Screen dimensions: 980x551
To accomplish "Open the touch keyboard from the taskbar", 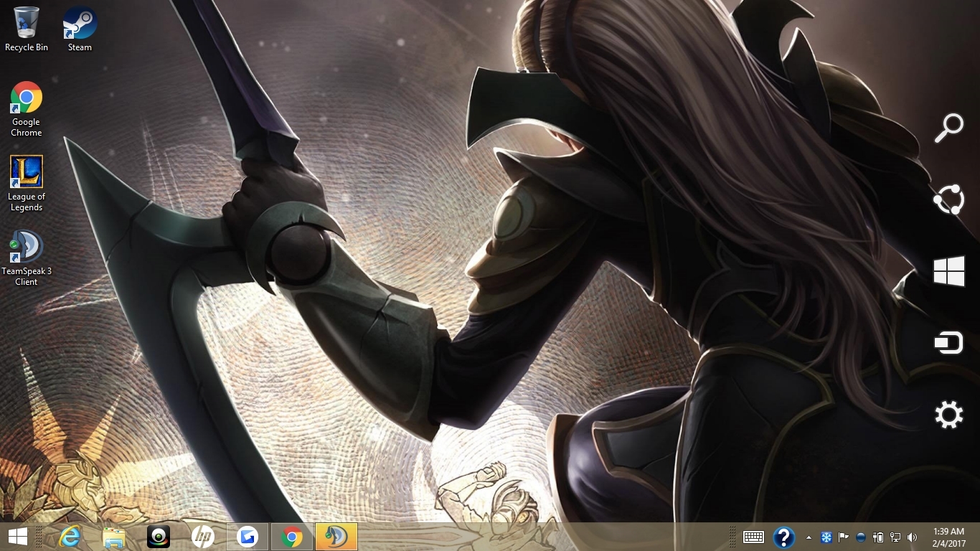I will [753, 537].
